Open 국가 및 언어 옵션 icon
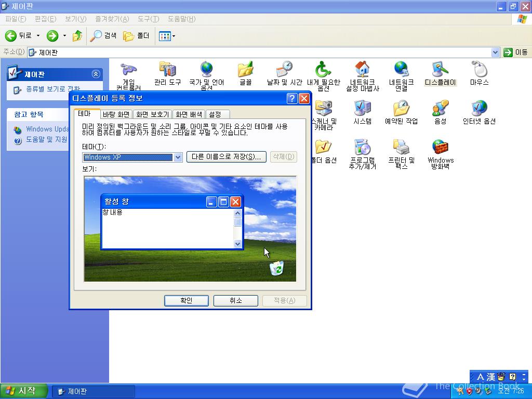This screenshot has width=532, height=399. pyautogui.click(x=207, y=76)
